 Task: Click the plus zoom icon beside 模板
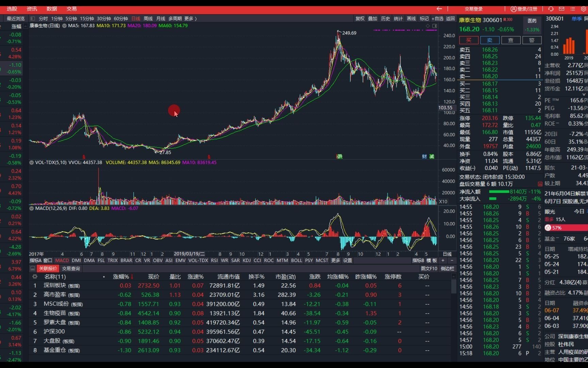pyautogui.click(x=443, y=260)
